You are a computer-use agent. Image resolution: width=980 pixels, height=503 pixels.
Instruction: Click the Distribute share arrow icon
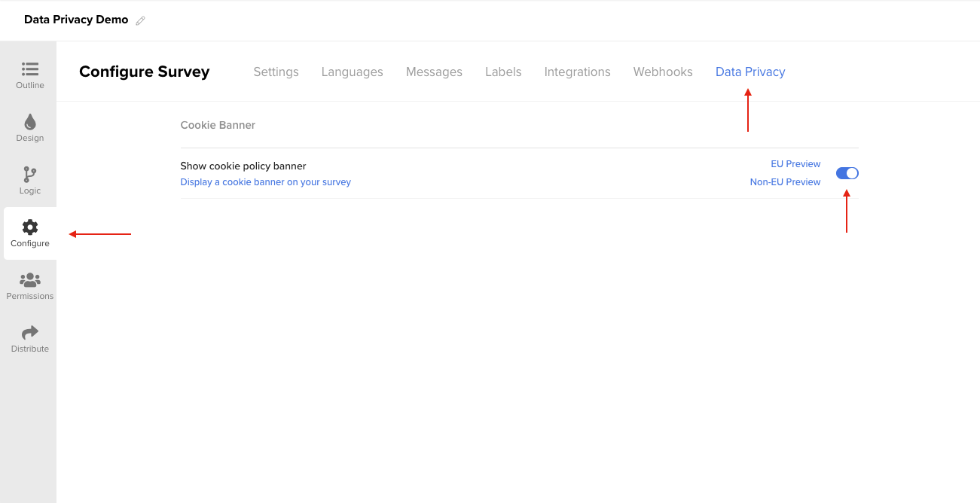click(x=30, y=333)
